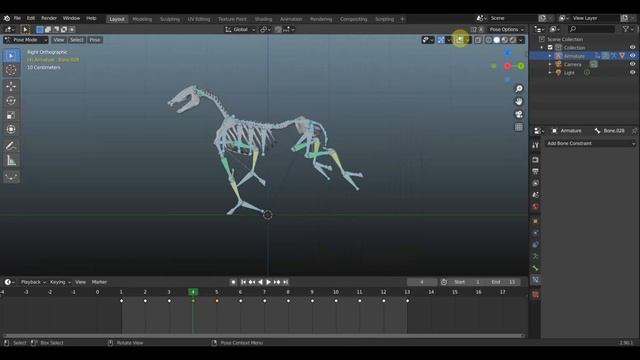Switch perspective/orthographic with grid icon
The width and height of the screenshot is (640, 360).
point(519,127)
